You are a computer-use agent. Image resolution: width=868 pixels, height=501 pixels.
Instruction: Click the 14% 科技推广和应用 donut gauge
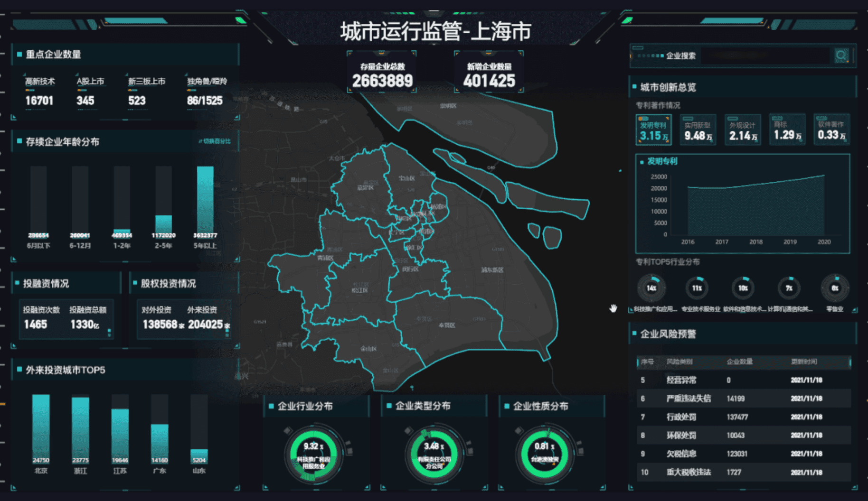click(x=651, y=288)
